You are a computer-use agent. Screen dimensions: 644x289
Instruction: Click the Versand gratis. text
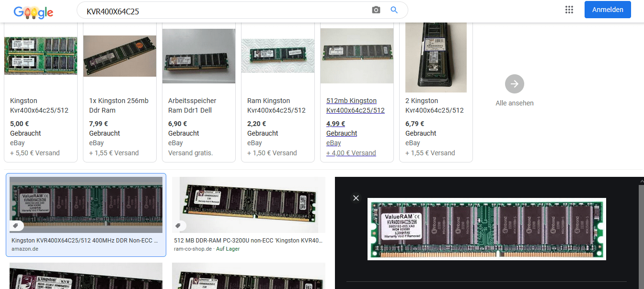pyautogui.click(x=190, y=153)
